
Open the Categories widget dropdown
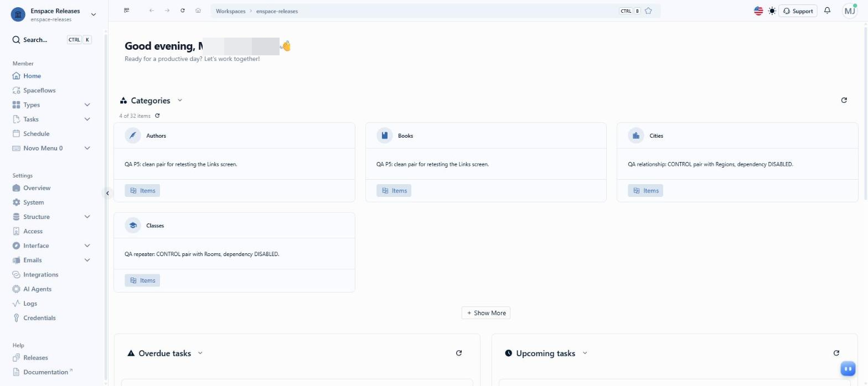180,100
